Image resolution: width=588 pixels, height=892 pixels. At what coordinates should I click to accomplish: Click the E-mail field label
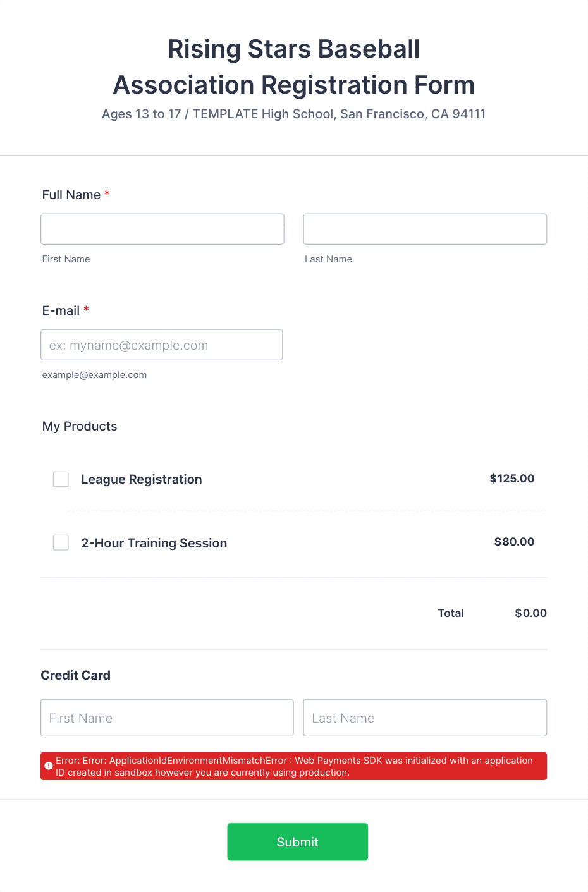pos(61,310)
